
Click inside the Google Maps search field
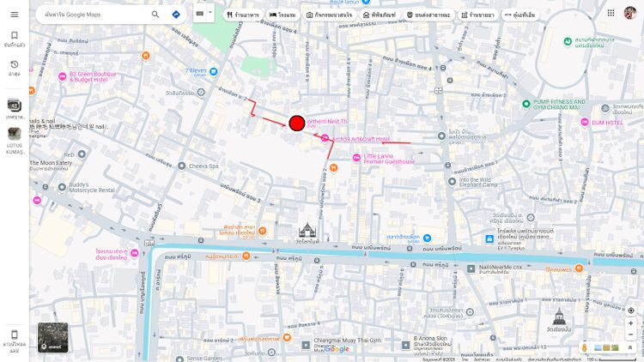(x=94, y=15)
